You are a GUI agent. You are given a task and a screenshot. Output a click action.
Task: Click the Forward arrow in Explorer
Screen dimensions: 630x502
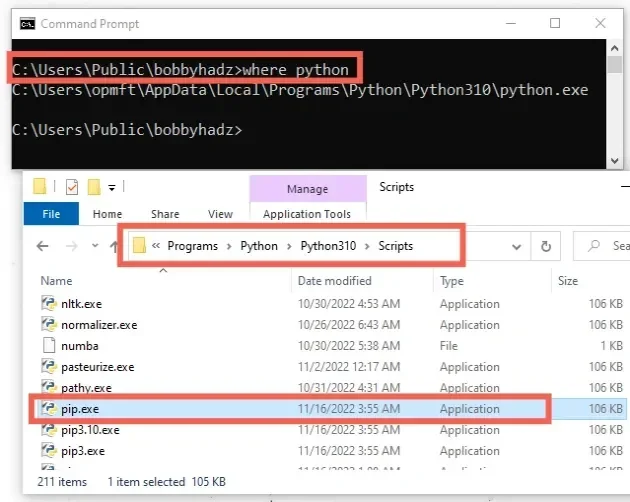pos(72,246)
